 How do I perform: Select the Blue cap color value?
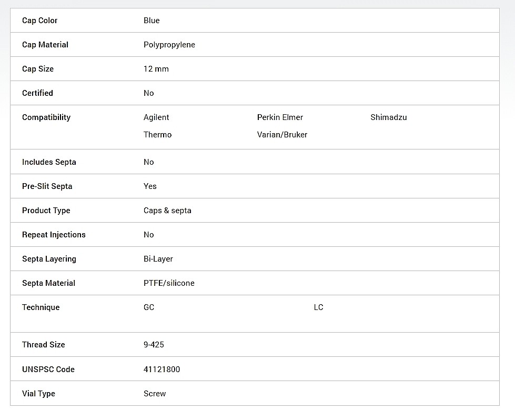click(x=152, y=21)
